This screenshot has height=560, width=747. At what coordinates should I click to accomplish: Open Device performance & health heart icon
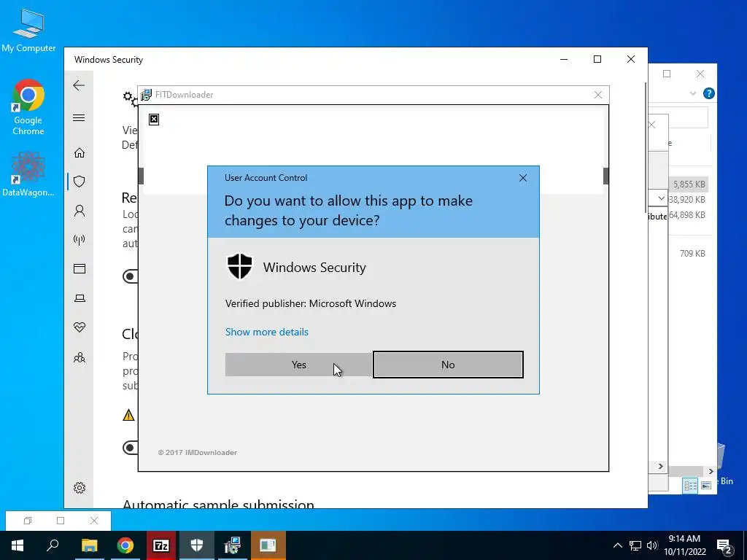pos(80,327)
